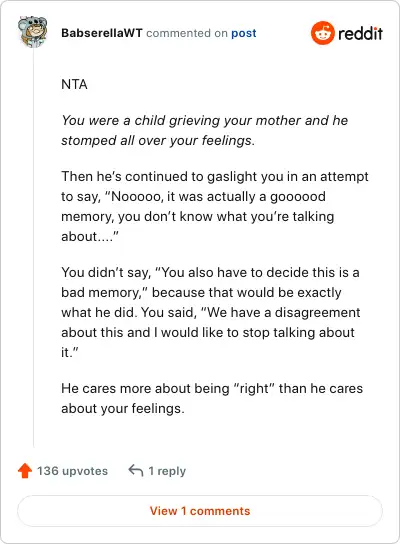Click the paragraph starting "Then he's continued to gaslight"
This screenshot has height=544, width=400.
(x=215, y=206)
